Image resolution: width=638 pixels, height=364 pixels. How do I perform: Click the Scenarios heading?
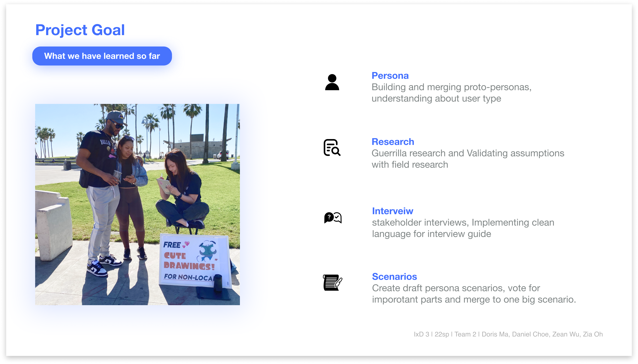pyautogui.click(x=394, y=276)
